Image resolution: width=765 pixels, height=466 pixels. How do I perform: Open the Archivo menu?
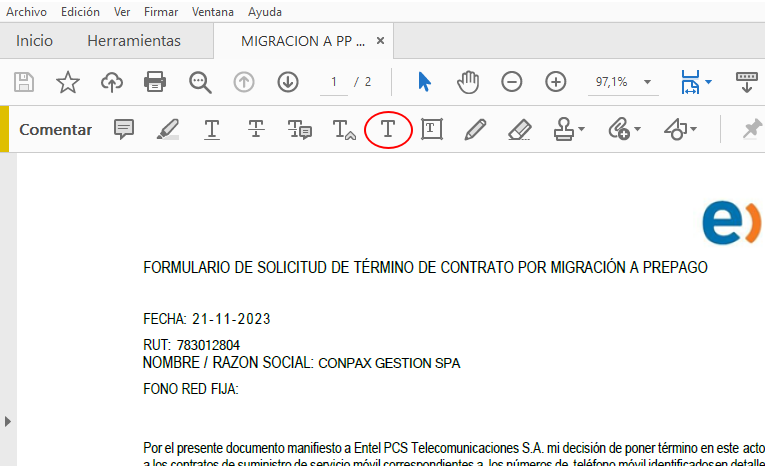pos(26,12)
